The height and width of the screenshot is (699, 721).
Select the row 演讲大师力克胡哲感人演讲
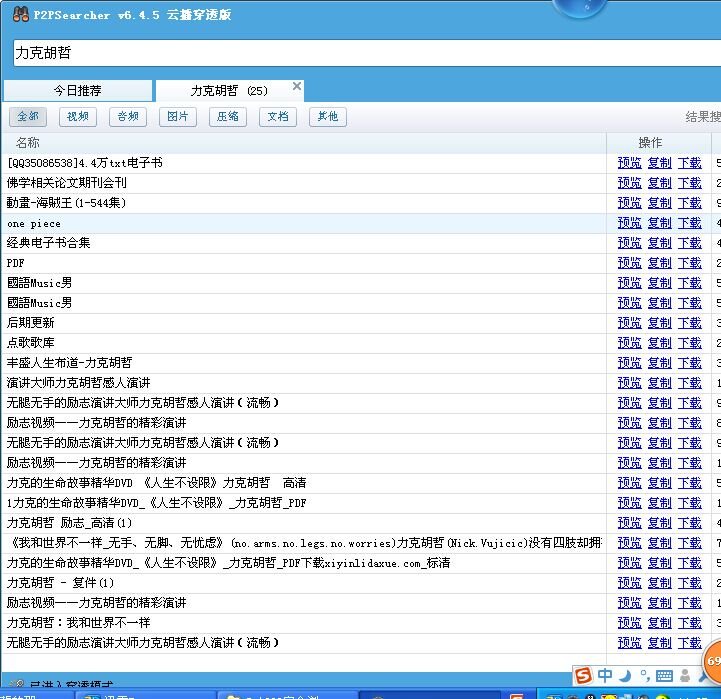click(x=303, y=383)
